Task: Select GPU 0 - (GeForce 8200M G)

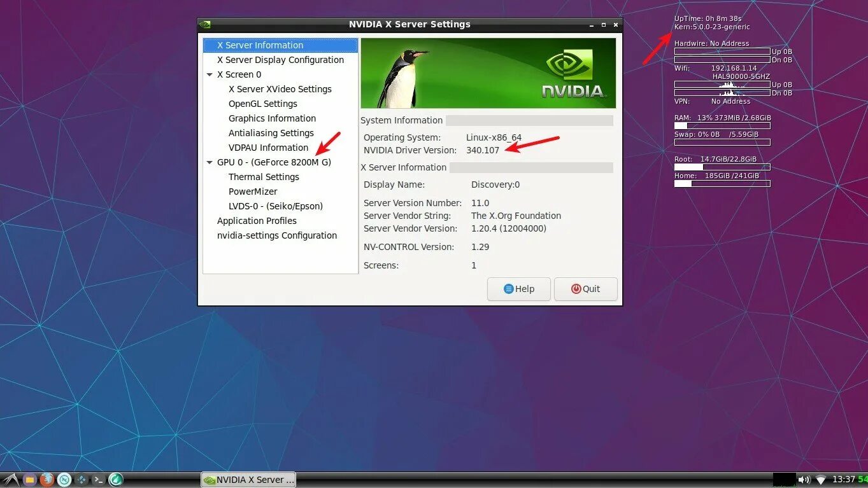Action: 274,162
